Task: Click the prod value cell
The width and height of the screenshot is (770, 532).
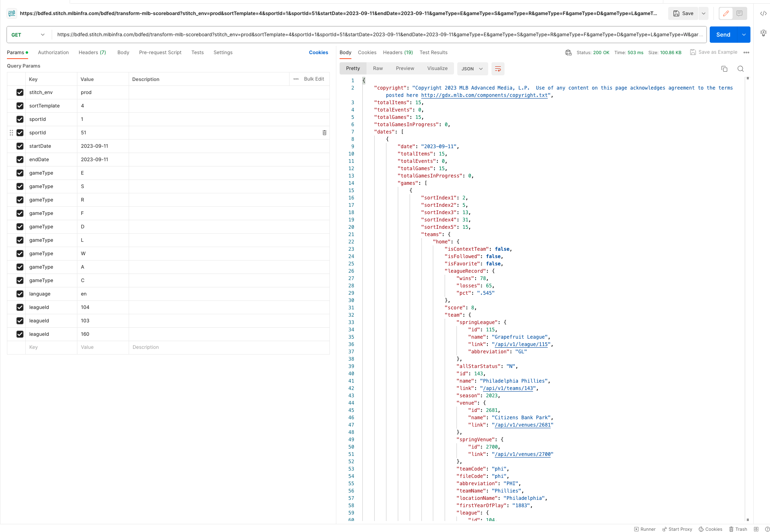Action: pos(103,92)
